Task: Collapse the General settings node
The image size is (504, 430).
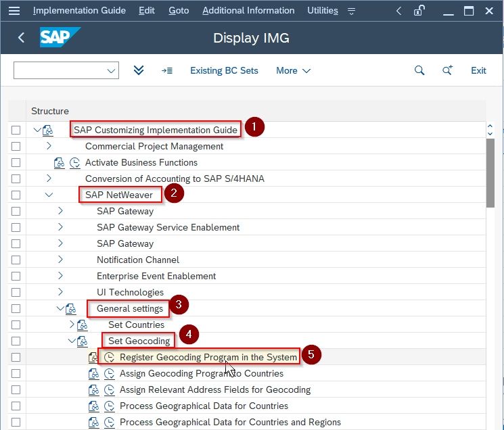Action: click(x=60, y=308)
